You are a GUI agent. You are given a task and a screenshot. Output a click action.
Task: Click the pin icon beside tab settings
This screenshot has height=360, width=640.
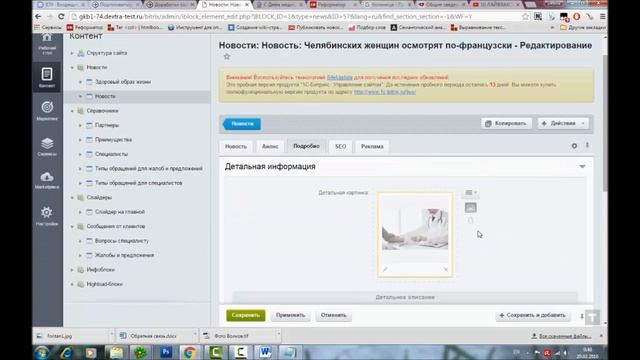[x=587, y=145]
